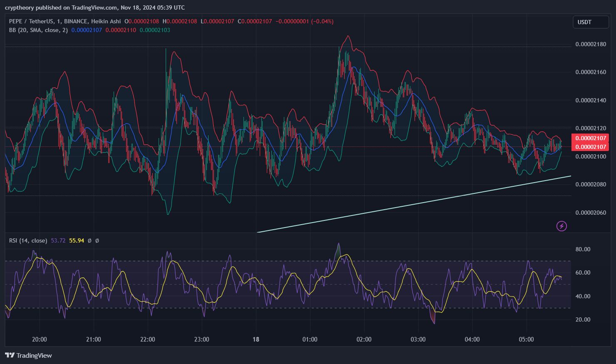This screenshot has width=616, height=364.
Task: Click the price change text −0.04%
Action: coord(323,21)
